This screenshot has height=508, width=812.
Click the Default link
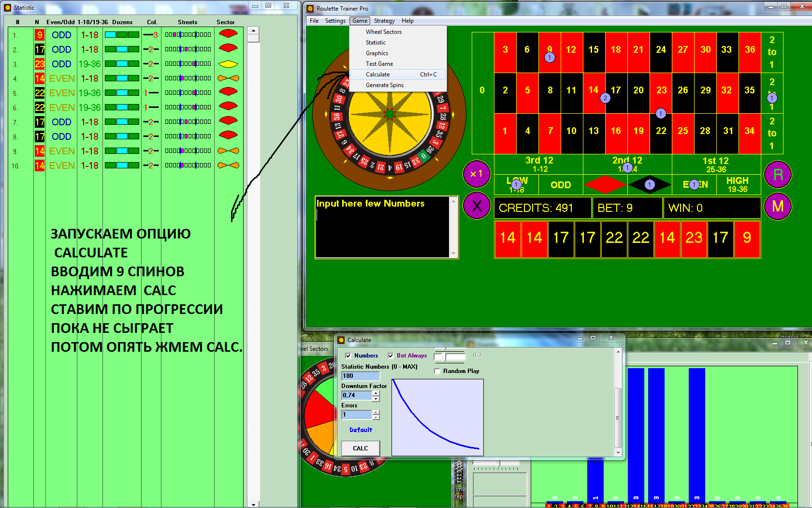(361, 430)
